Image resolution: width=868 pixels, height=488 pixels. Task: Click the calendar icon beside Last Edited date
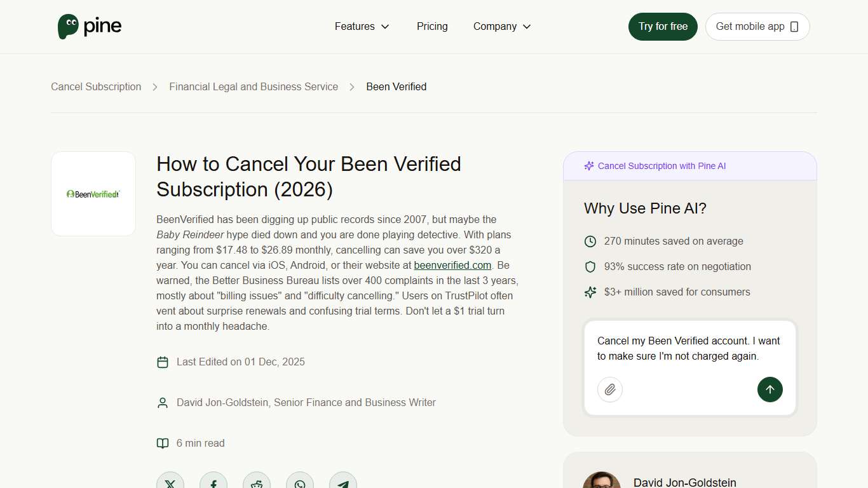click(x=163, y=362)
